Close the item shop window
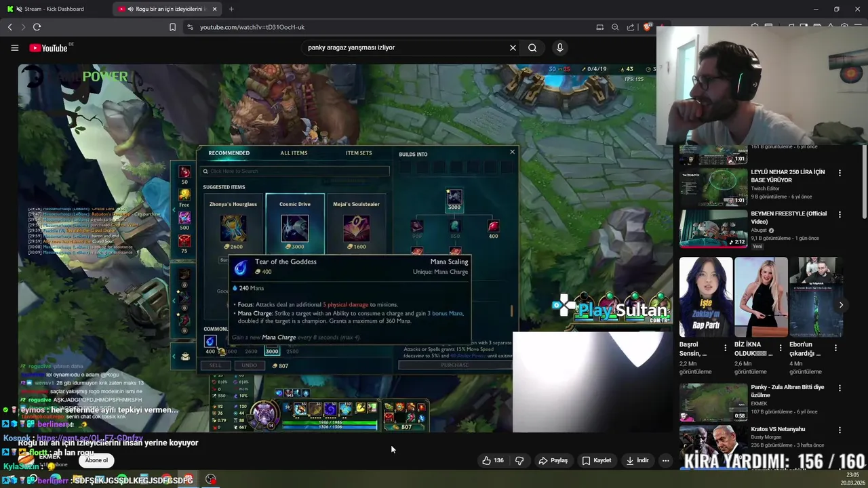 512,152
